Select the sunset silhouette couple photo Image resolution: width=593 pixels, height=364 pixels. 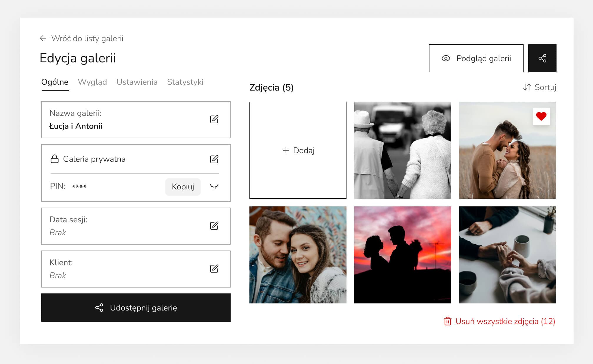click(402, 255)
